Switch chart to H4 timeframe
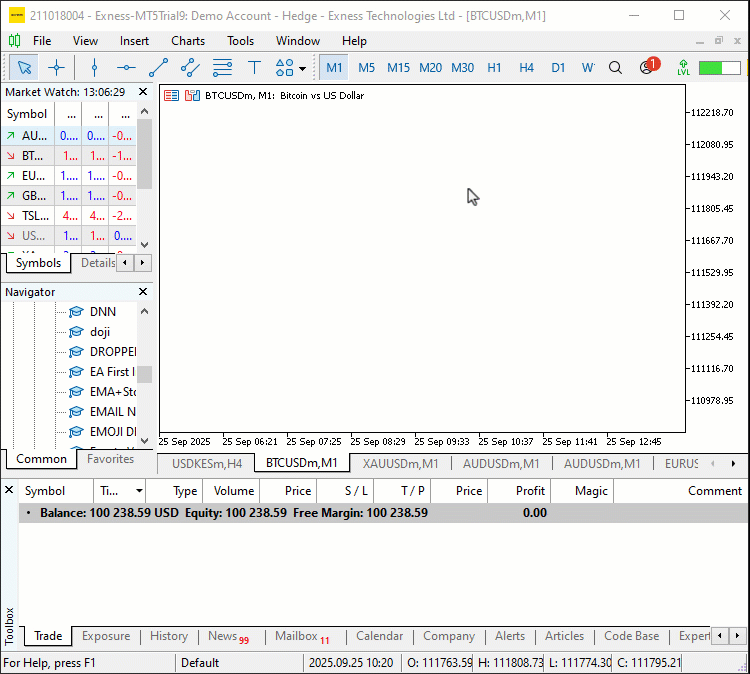The width and height of the screenshot is (750, 674). click(x=526, y=67)
